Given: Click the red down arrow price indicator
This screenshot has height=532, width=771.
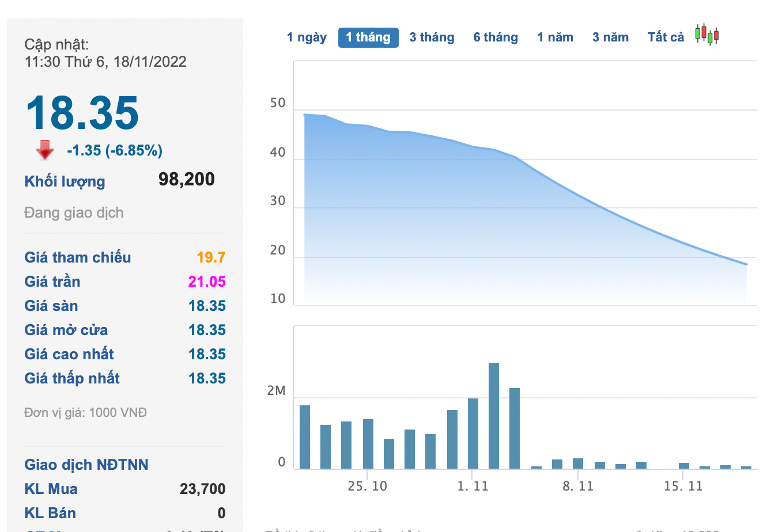Looking at the screenshot, I should (x=44, y=150).
